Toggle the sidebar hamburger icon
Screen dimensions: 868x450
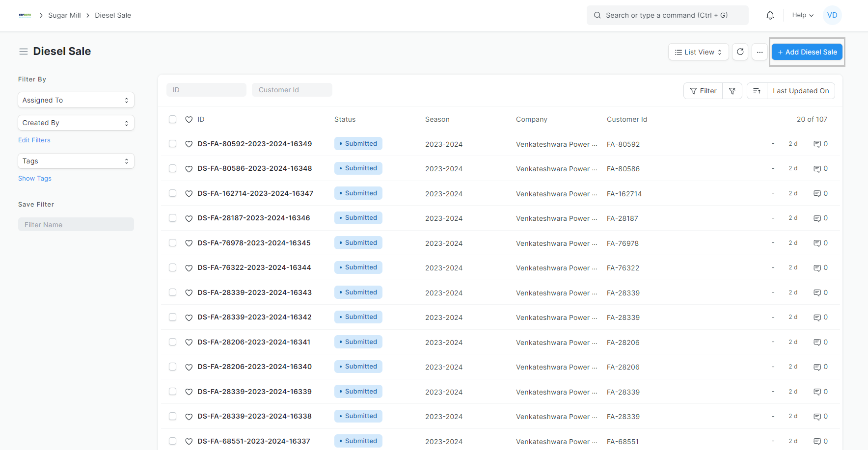pyautogui.click(x=24, y=52)
